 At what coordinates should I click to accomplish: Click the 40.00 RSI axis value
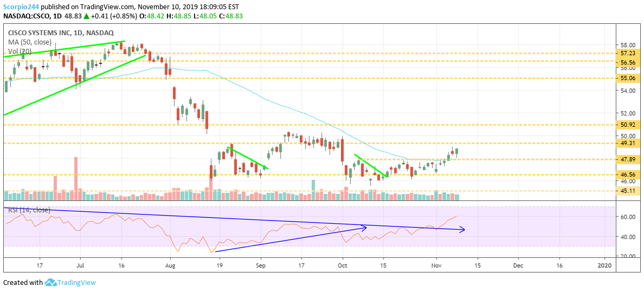[x=627, y=237]
